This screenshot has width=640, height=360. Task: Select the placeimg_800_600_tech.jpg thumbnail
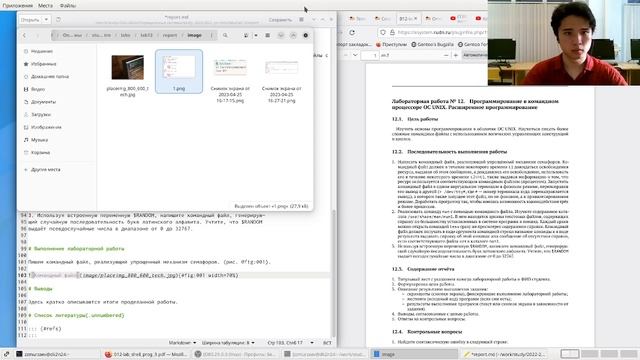click(x=128, y=67)
